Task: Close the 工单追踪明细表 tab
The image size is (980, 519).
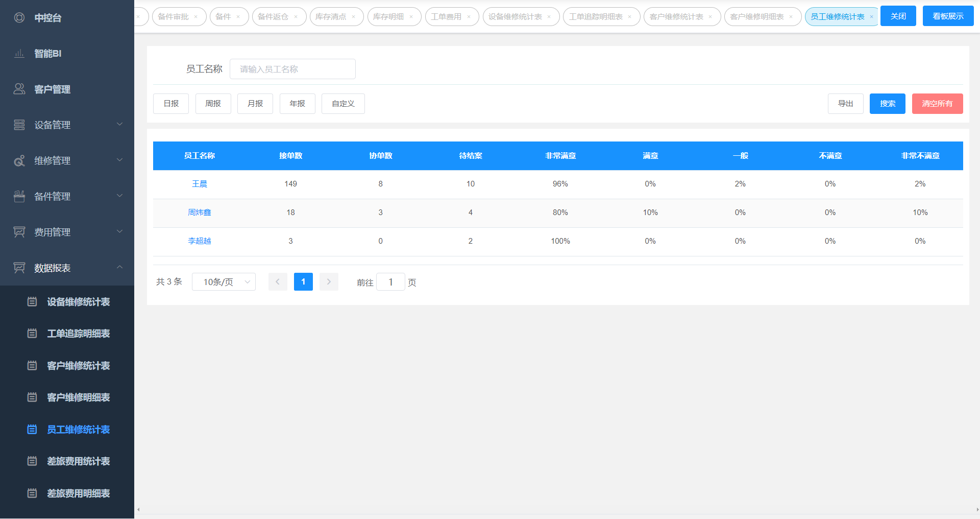Action: coord(630,17)
